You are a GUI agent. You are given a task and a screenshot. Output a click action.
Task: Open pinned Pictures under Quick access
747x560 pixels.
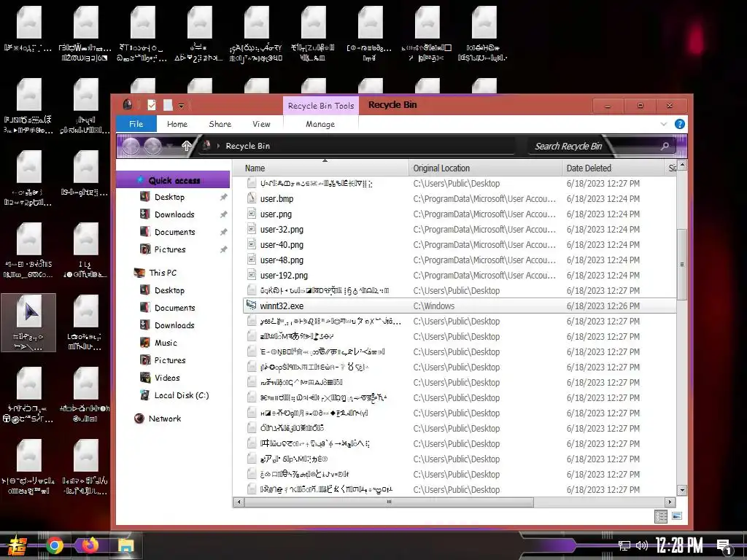coord(169,249)
